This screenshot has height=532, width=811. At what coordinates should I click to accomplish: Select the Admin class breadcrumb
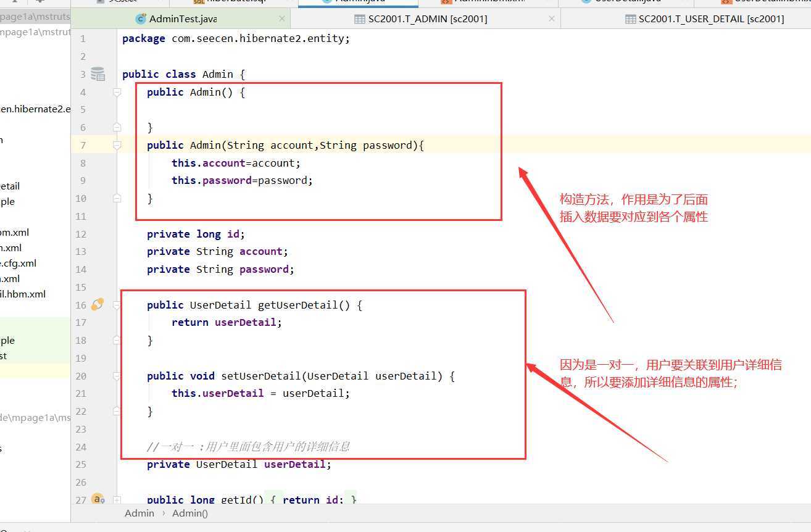click(x=139, y=513)
